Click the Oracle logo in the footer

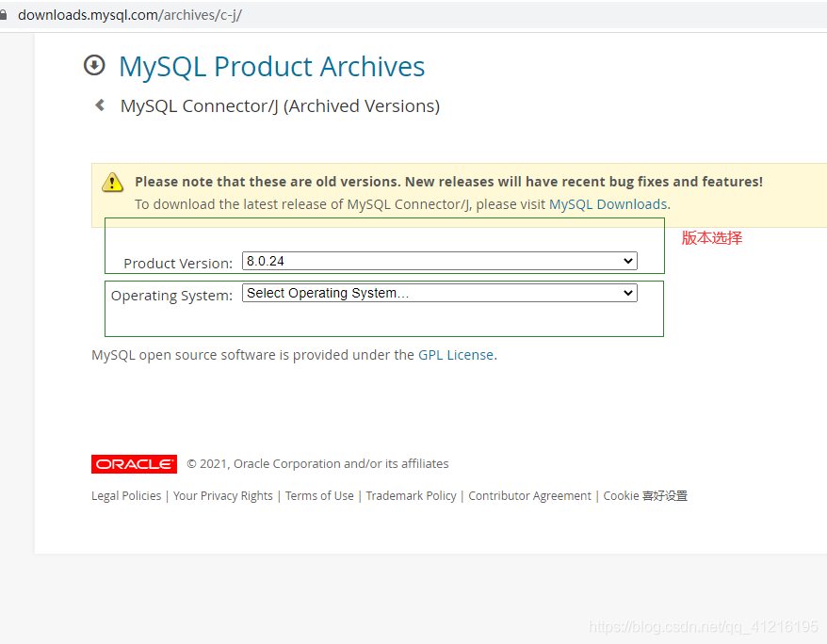134,464
